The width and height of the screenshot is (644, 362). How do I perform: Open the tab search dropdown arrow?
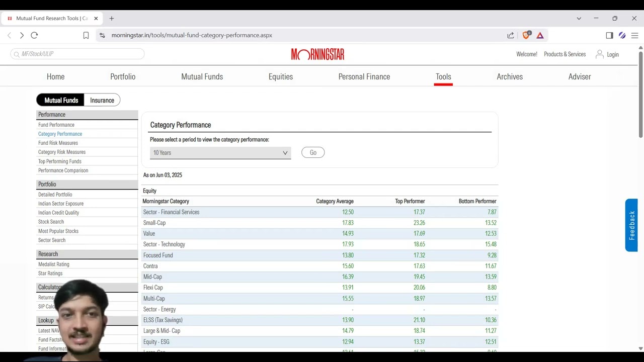pyautogui.click(x=579, y=19)
